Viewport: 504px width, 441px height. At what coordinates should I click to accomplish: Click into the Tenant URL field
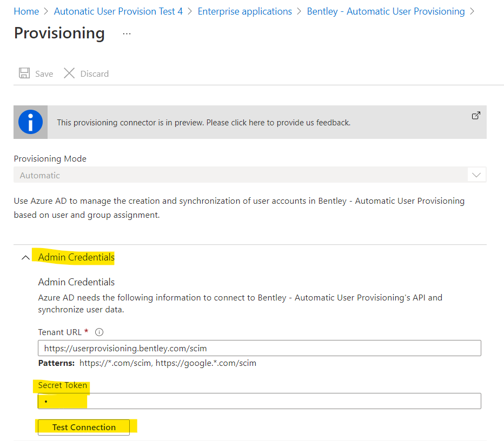click(x=260, y=348)
